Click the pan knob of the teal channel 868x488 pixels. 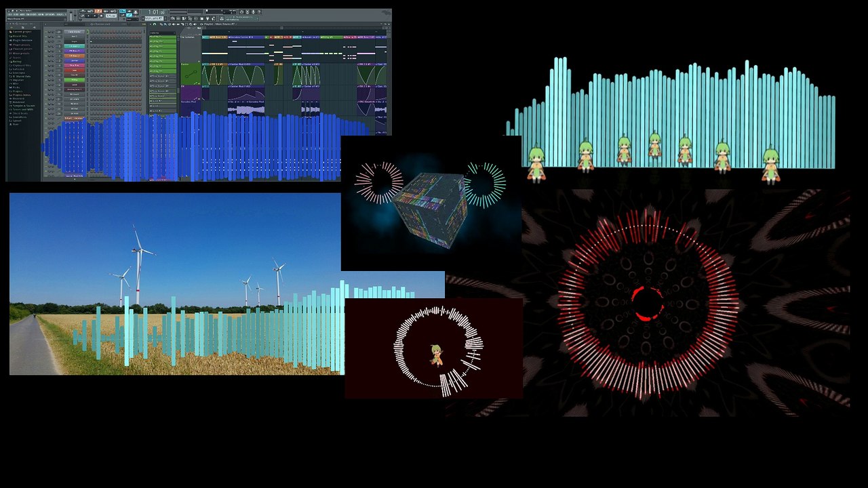tap(51, 46)
